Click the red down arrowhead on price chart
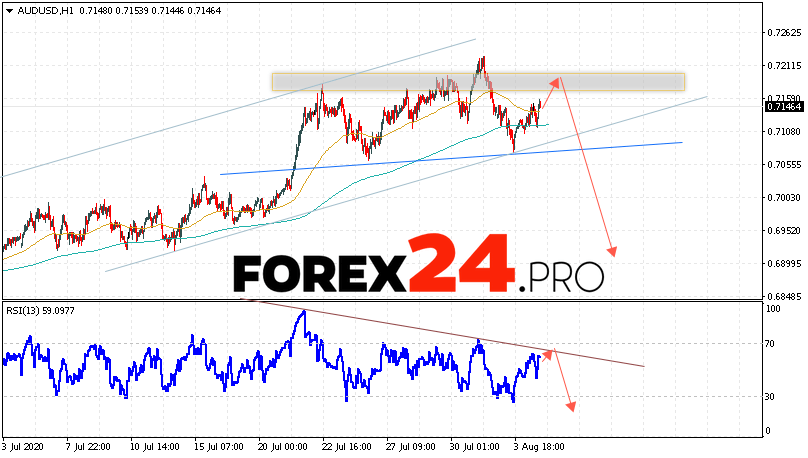 point(610,253)
